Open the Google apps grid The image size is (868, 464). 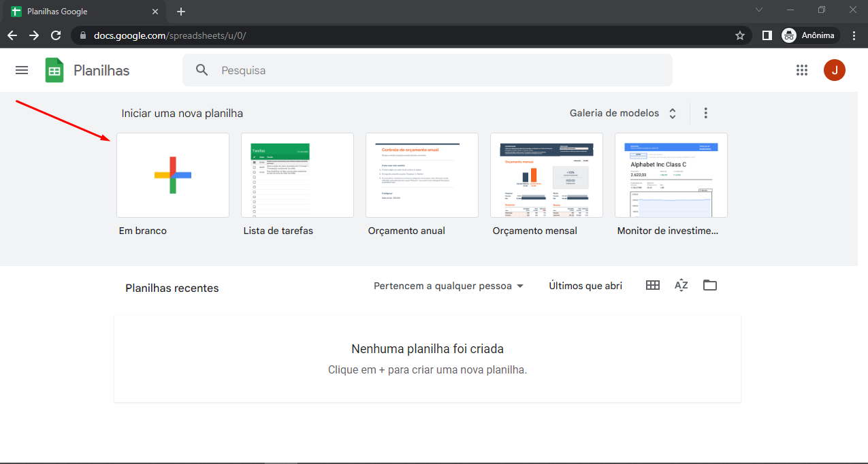[801, 70]
